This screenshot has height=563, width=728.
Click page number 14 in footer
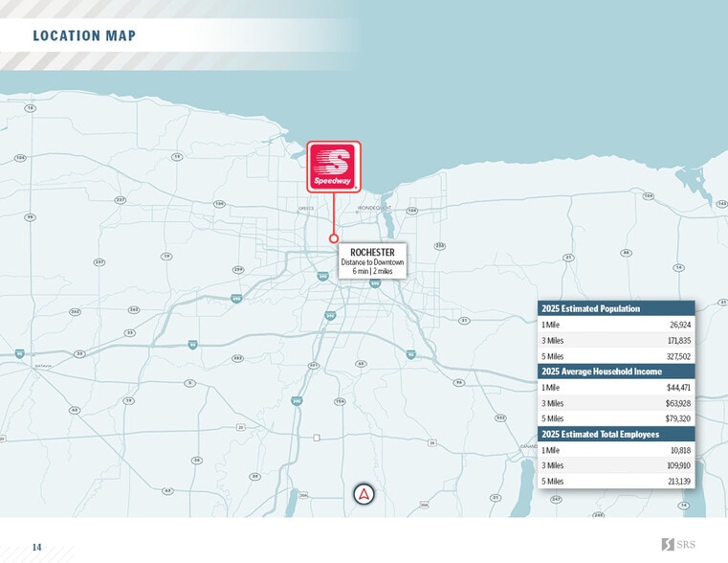36,548
